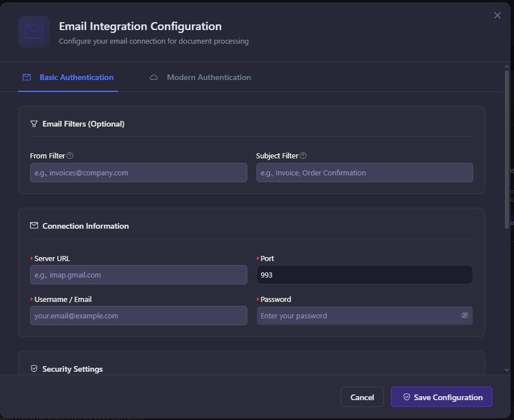Click the Port label

(267, 258)
